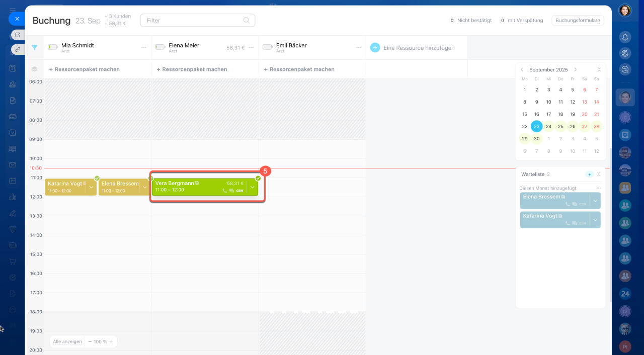Click the blue funnel filter icon
The image size is (644, 355).
click(x=35, y=48)
